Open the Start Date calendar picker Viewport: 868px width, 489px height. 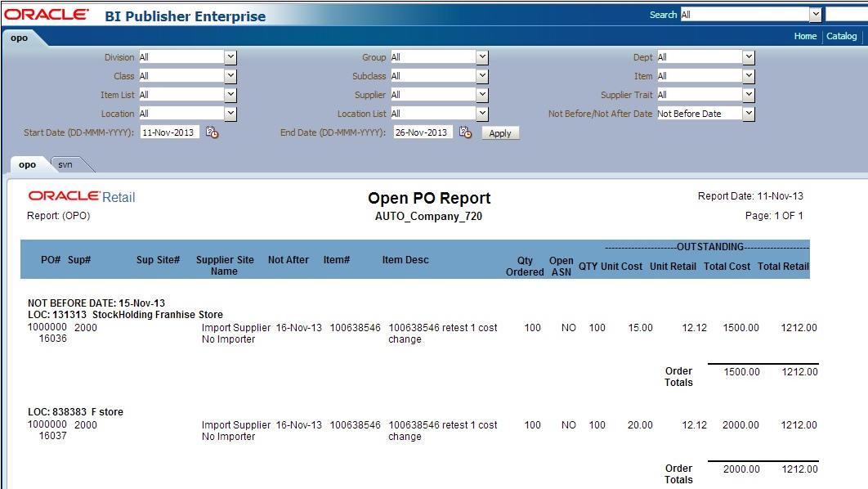point(212,132)
